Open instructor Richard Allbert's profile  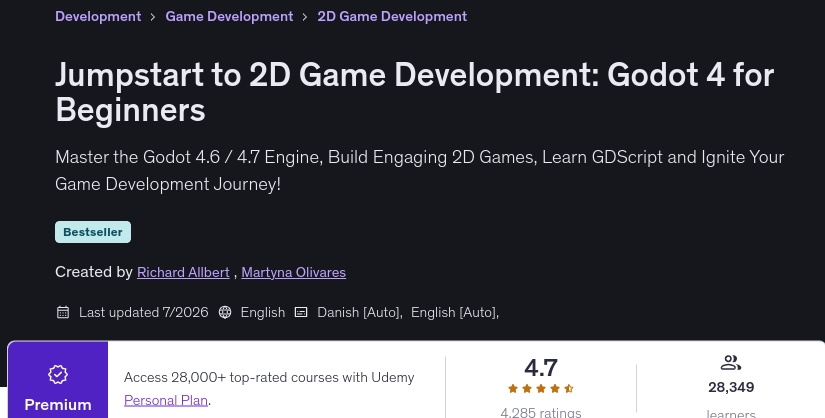coord(183,272)
